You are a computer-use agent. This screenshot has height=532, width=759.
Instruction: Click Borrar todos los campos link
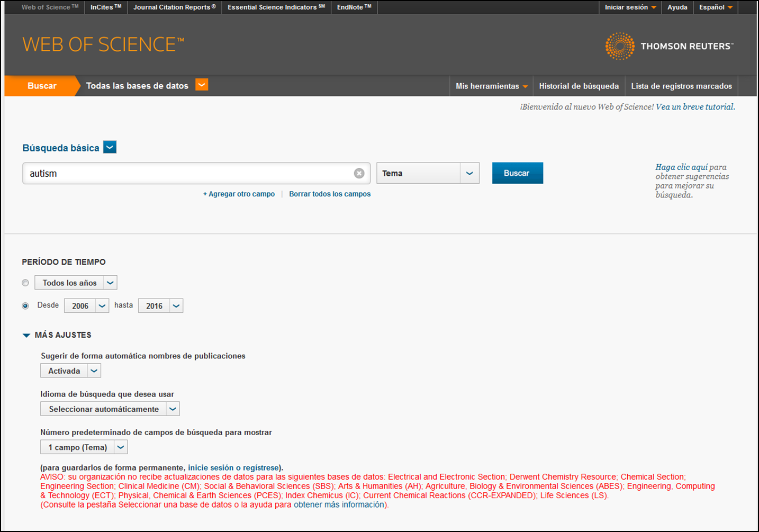330,194
